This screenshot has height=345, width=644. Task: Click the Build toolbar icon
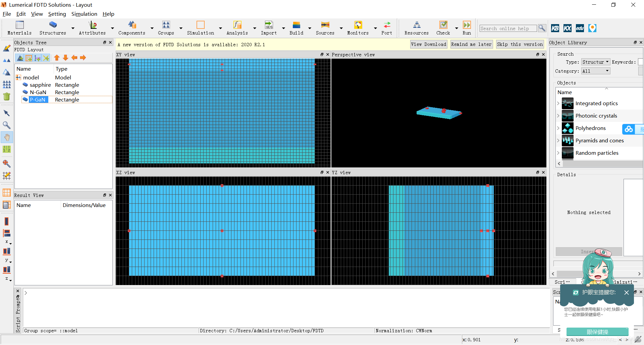[x=297, y=28]
